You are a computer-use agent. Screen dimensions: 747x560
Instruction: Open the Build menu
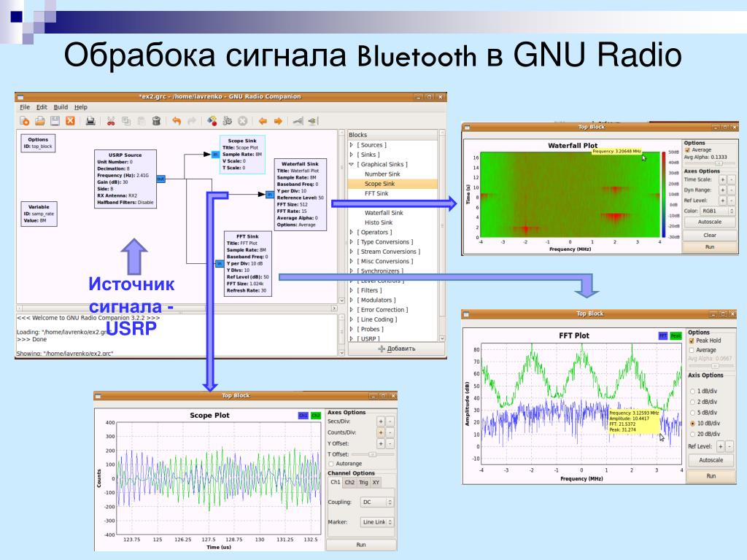61,107
